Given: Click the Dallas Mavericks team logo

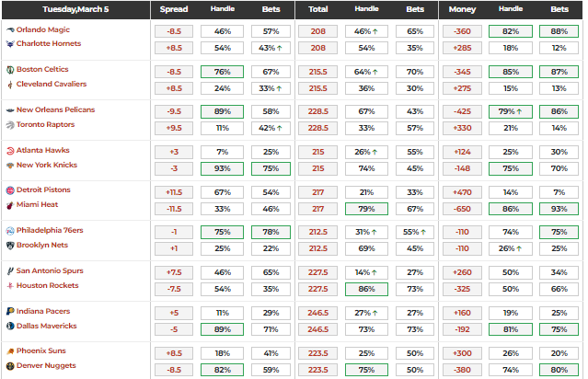Looking at the screenshot, I should point(9,326).
